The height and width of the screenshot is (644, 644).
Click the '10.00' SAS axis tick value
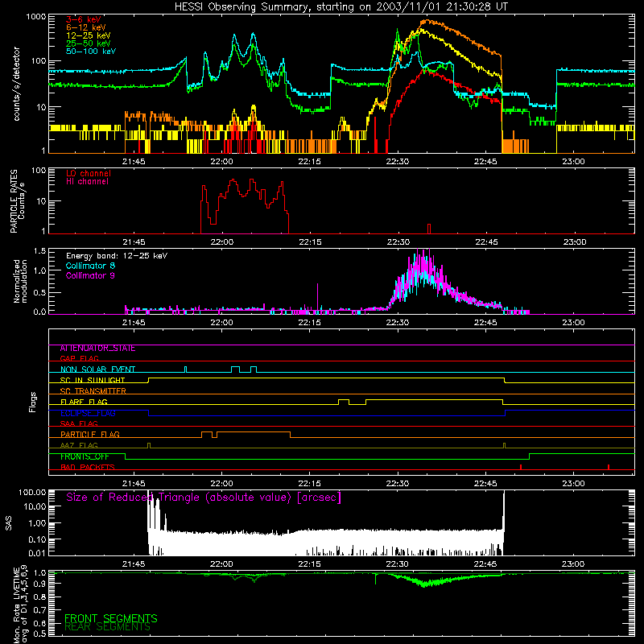pyautogui.click(x=35, y=506)
